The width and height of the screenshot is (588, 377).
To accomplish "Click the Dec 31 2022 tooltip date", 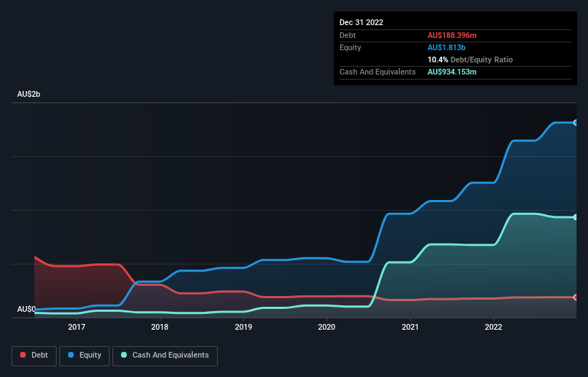I will click(x=361, y=22).
